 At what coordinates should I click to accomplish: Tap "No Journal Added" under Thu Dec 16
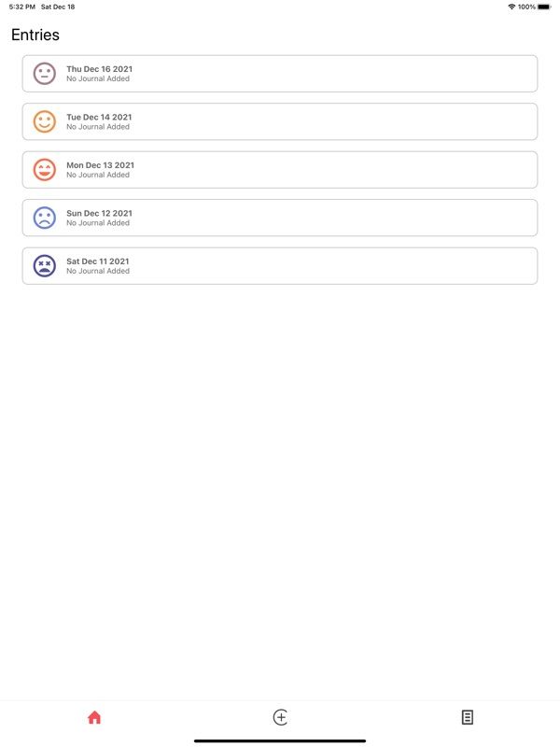98,79
